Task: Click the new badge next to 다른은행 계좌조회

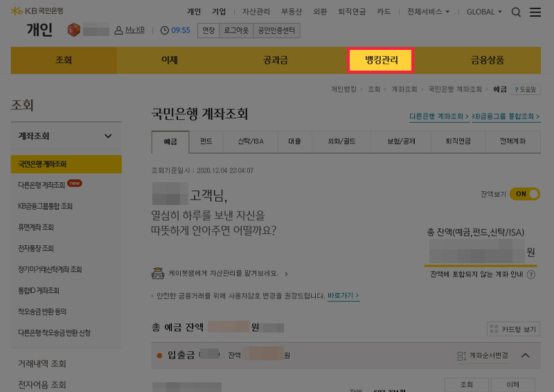Action: click(75, 183)
